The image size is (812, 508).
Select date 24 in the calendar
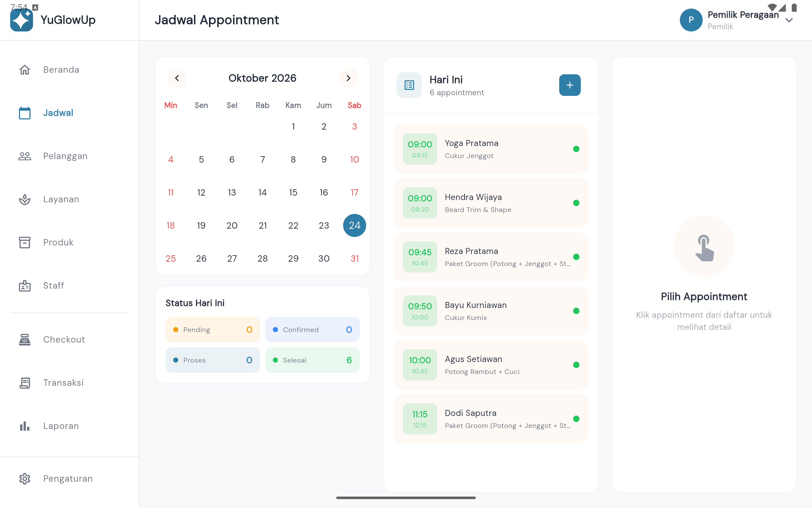(354, 225)
